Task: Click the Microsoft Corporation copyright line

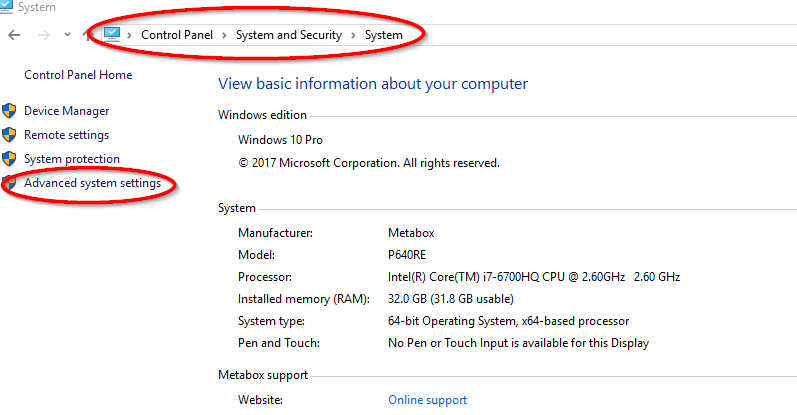Action: coord(369,163)
